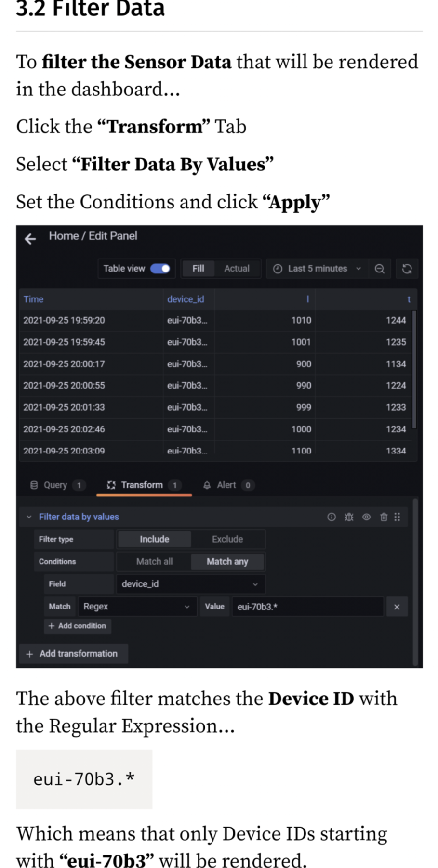Collapse the Filter data by values section
The image size is (438, 868).
(x=29, y=517)
